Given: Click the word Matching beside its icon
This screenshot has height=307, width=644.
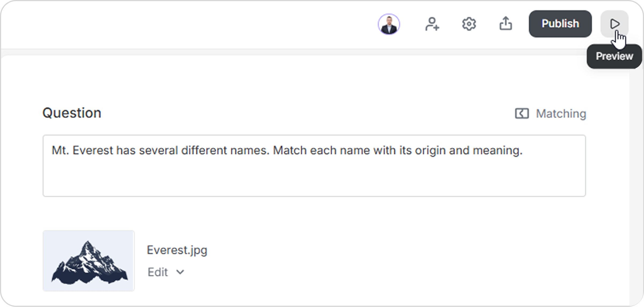Looking at the screenshot, I should (561, 114).
